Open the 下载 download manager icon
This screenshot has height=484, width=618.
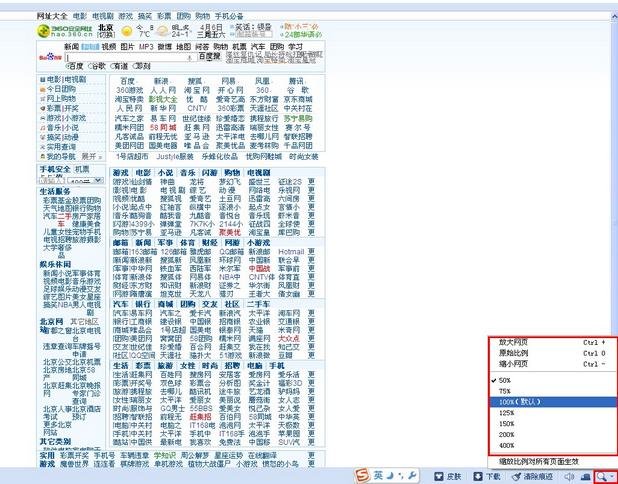click(478, 477)
